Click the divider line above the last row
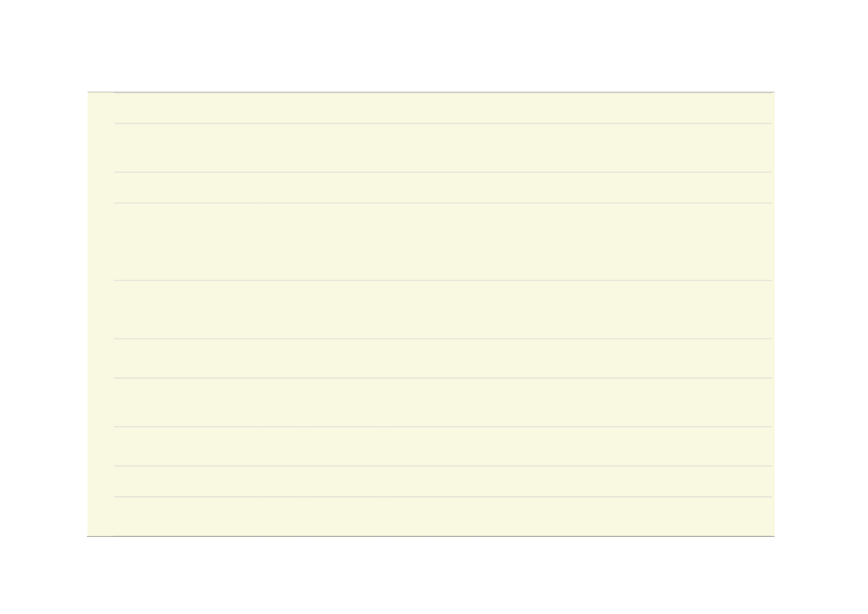Screen dimensions: 868x614 (443, 497)
